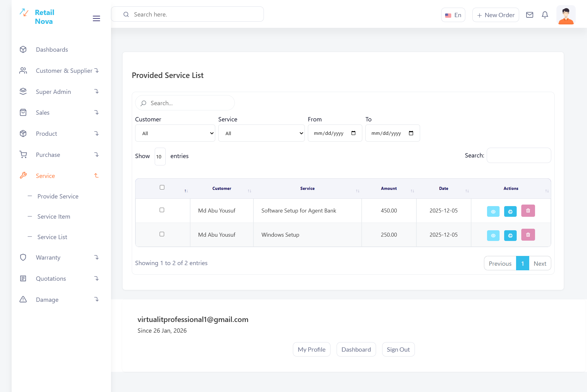Delete the Software Setup for Agent Bank row
The width and height of the screenshot is (587, 392).
pos(528,211)
